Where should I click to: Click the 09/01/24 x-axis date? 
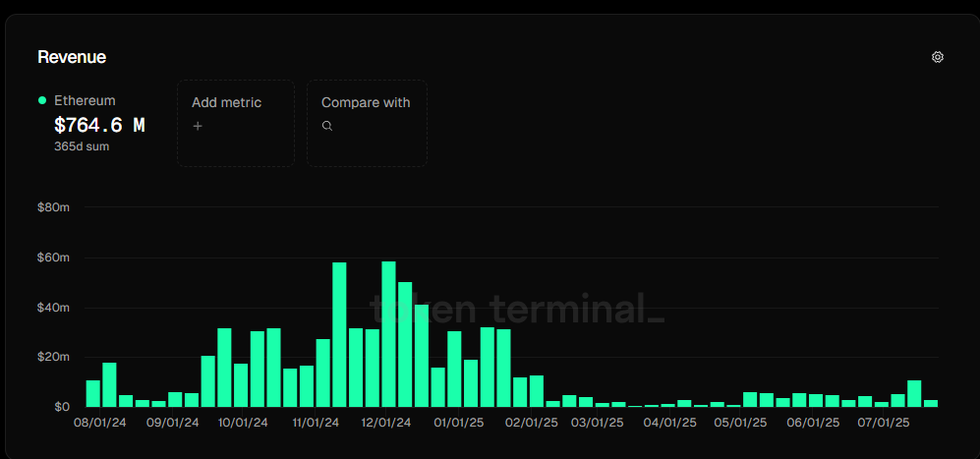tap(173, 423)
